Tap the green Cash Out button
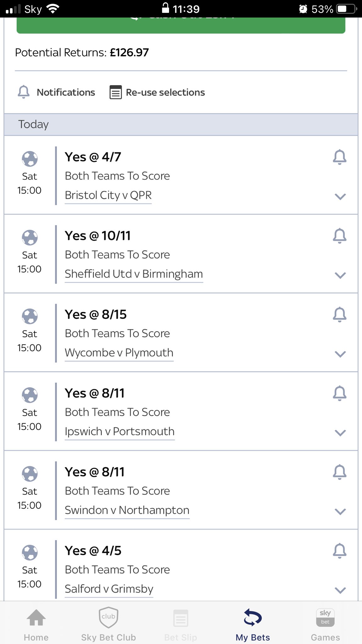 (181, 25)
